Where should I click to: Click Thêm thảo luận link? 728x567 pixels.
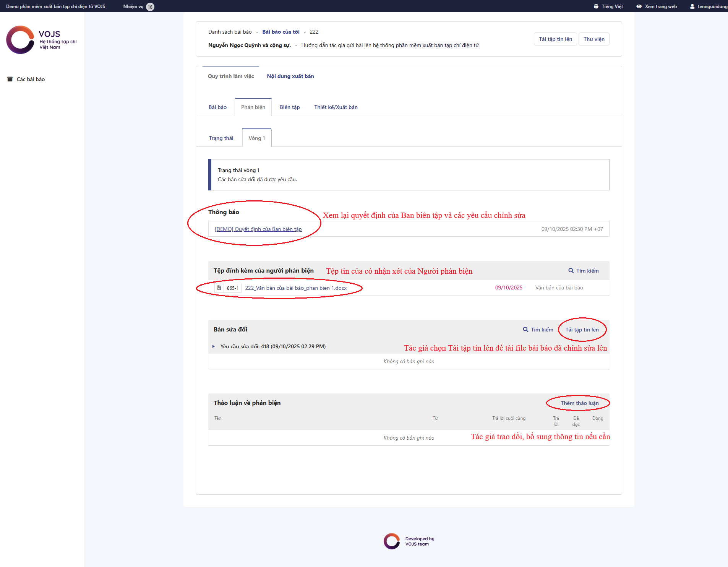(579, 403)
